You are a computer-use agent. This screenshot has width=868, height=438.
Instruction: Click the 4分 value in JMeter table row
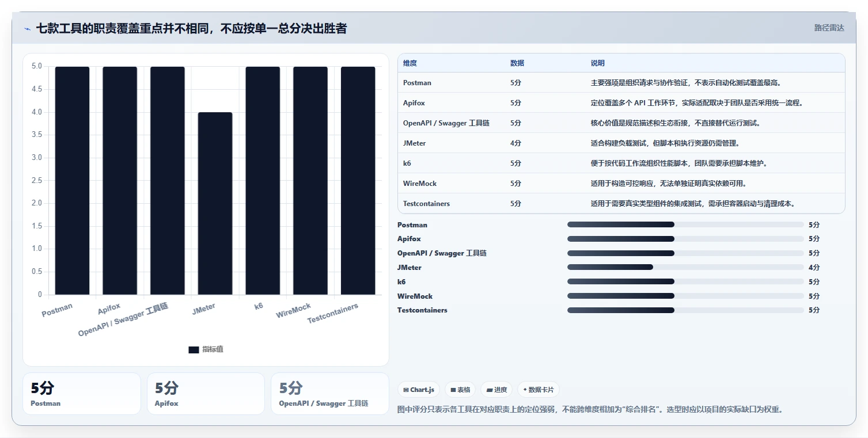click(x=516, y=143)
